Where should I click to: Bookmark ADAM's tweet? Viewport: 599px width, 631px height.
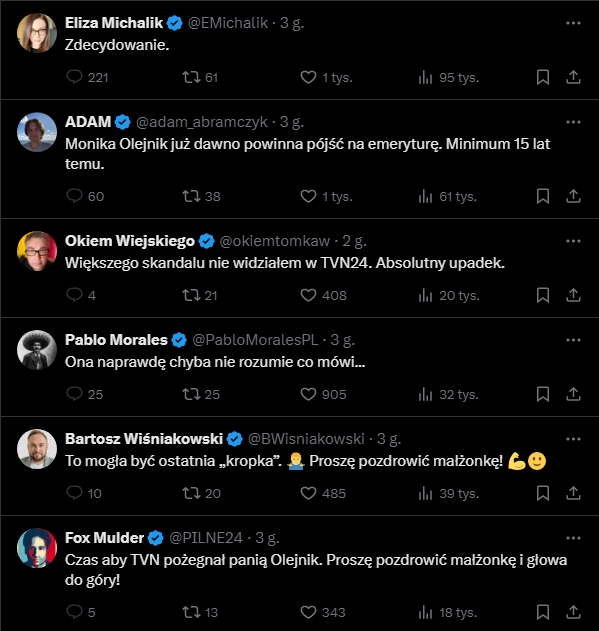pos(543,196)
